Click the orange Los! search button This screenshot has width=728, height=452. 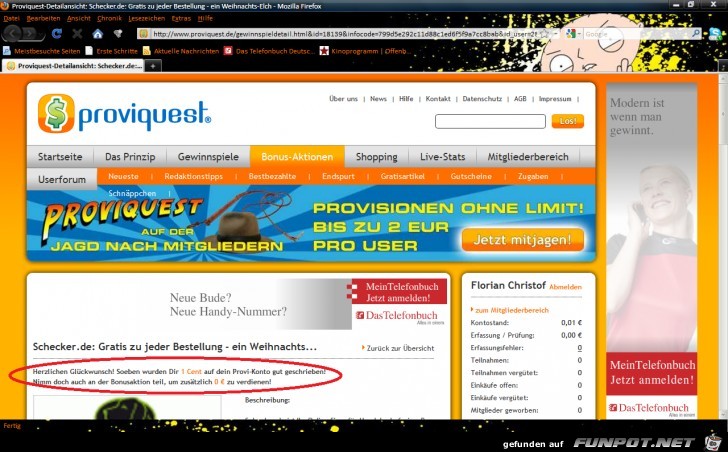pyautogui.click(x=567, y=121)
